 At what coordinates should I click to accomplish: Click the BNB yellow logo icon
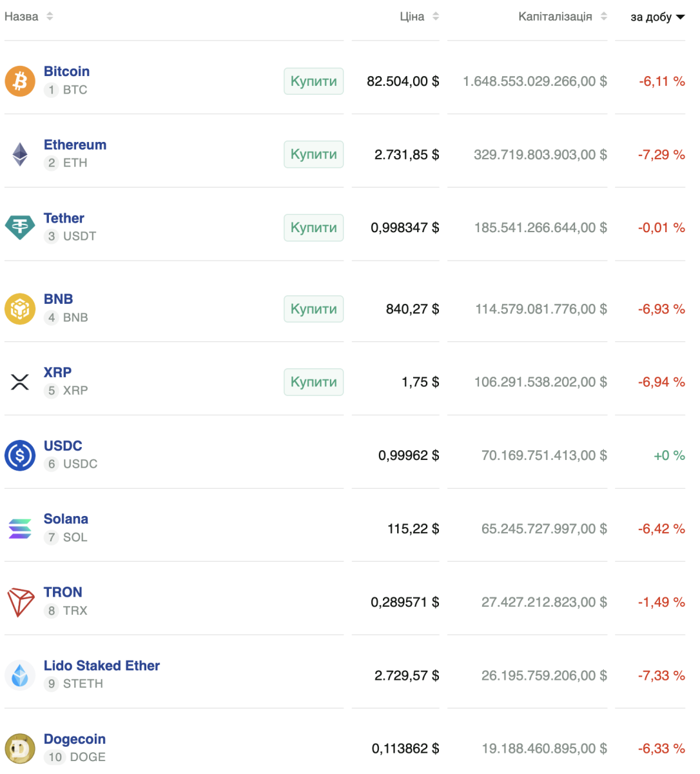point(20,309)
